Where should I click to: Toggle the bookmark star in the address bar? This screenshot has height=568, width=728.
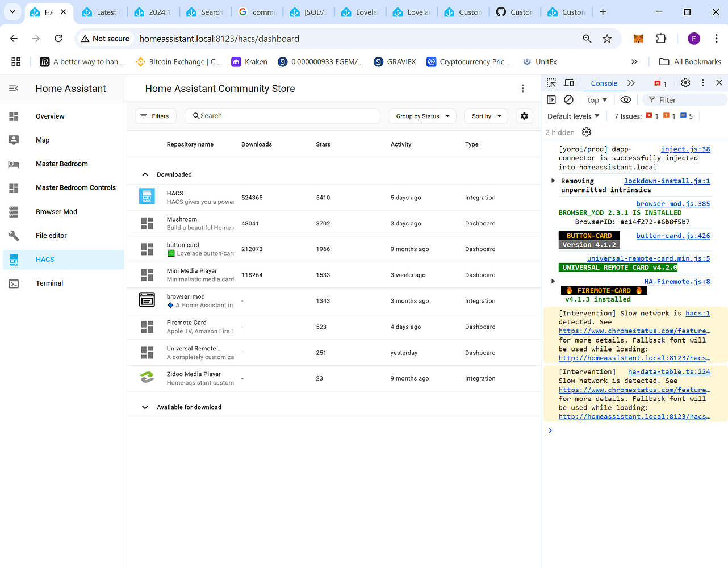607,39
